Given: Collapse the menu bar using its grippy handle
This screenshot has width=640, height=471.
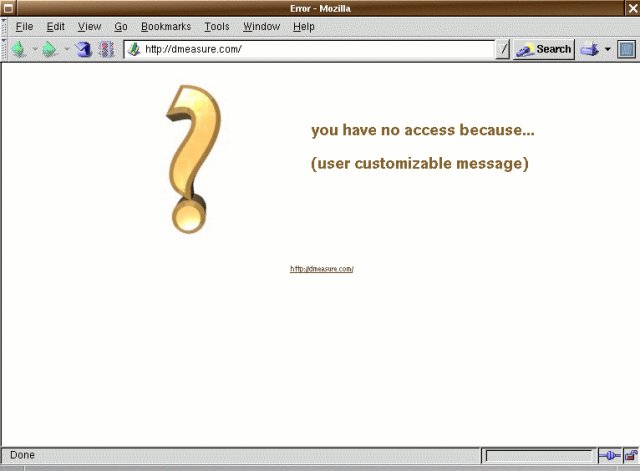Looking at the screenshot, I should tap(4, 27).
